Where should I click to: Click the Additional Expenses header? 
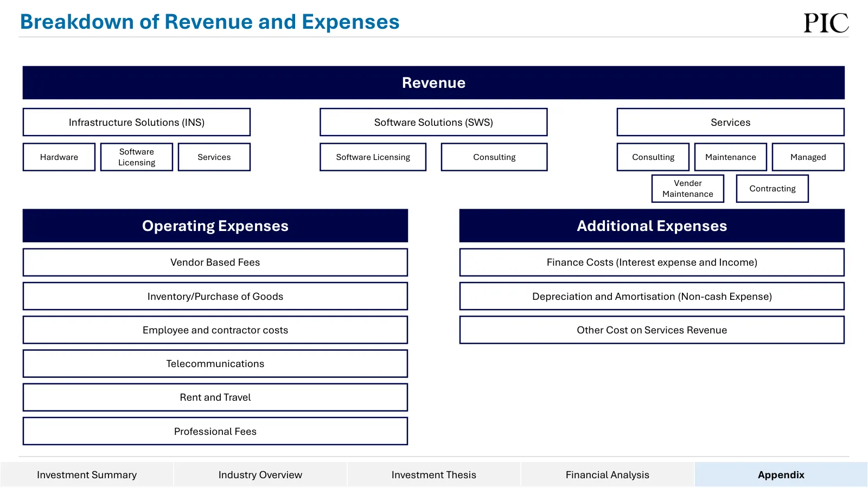pos(652,226)
